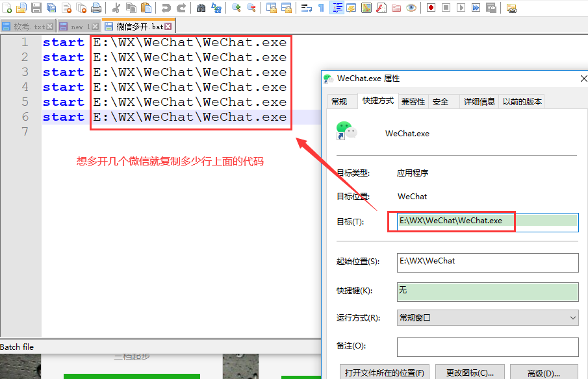Open user defined language dialog icon
This screenshot has width=588, height=379.
pyautogui.click(x=352, y=8)
